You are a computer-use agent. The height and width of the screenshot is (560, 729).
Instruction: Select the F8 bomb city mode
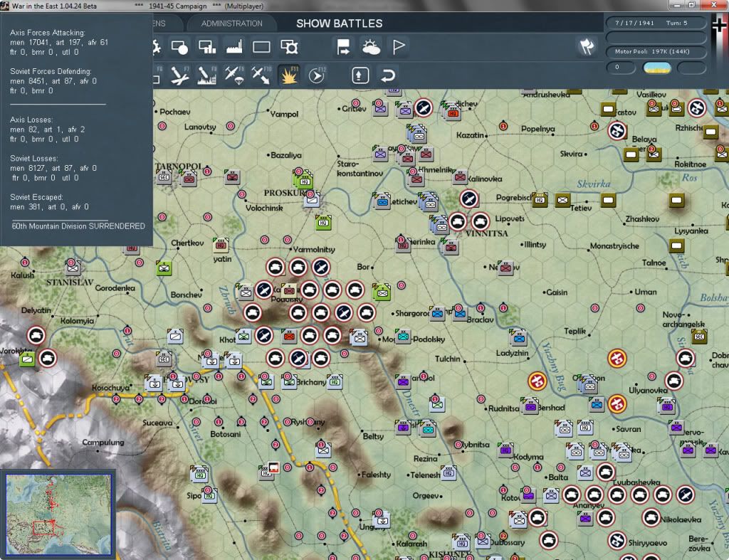[207, 75]
